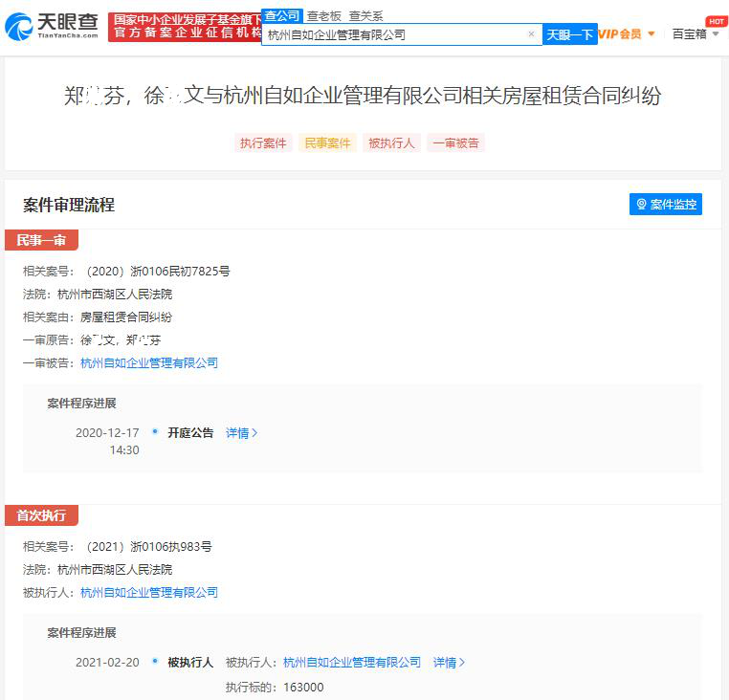Image resolution: width=729 pixels, height=700 pixels.
Task: Expand the VIP会员 dropdown arrow
Action: coord(651,33)
